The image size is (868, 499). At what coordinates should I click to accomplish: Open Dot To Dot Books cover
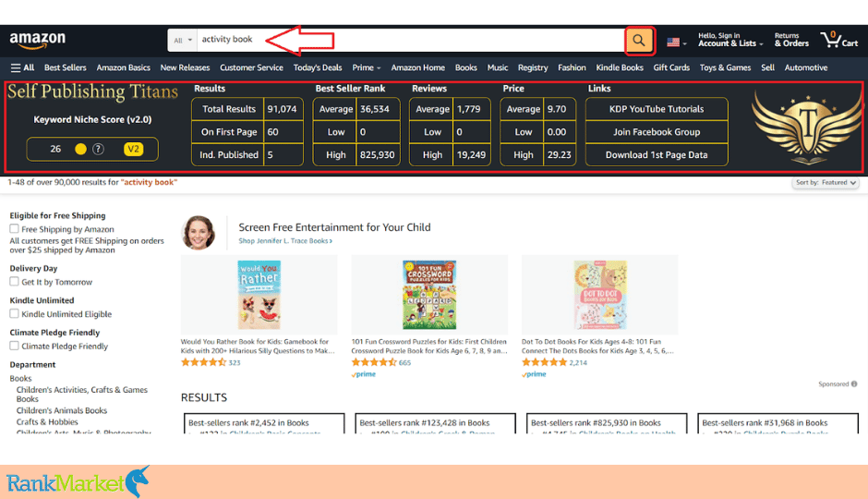coord(600,295)
